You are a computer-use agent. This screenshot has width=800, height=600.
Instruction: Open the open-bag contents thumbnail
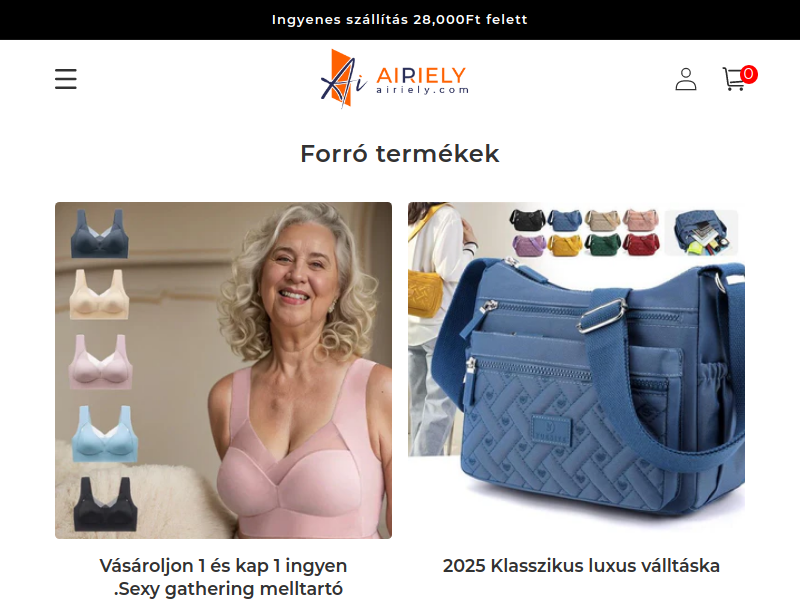(702, 233)
